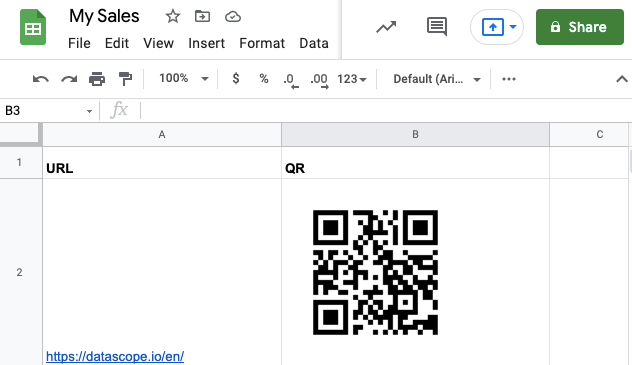Select column B header
632x365 pixels.
tap(415, 135)
